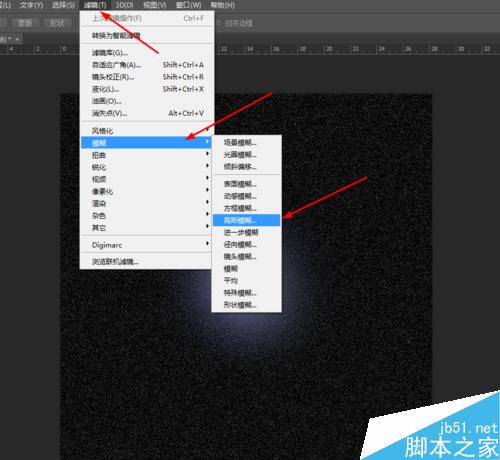500x460 pixels.
Task: Close the open 滤镜(T) menu via its menu bar title
Action: [95, 5]
